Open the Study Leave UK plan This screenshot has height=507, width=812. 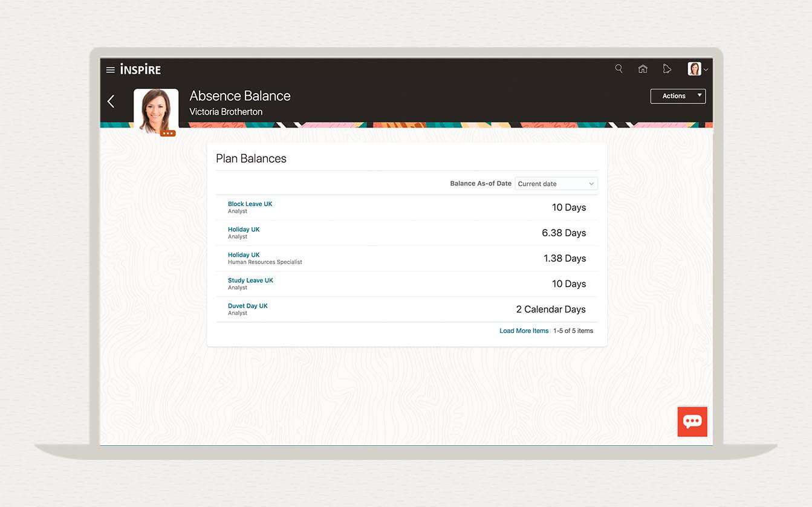click(250, 280)
